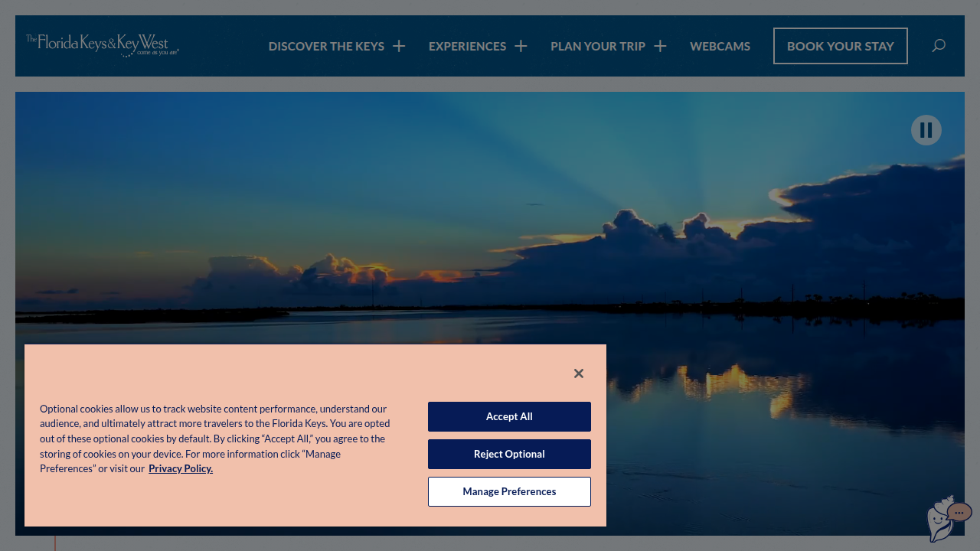Viewport: 980px width, 551px height.
Task: Click the Book Your Stay button
Action: pos(840,46)
